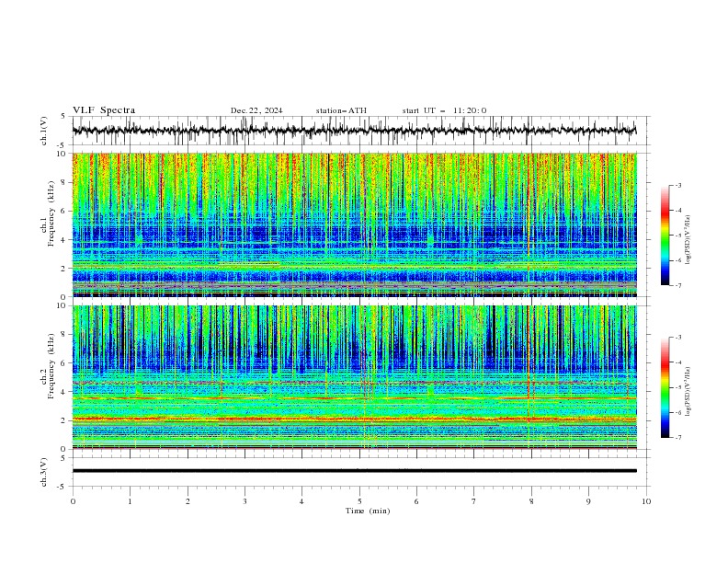
Task: Click the "VLF Spectra" title text
Action: [104, 110]
